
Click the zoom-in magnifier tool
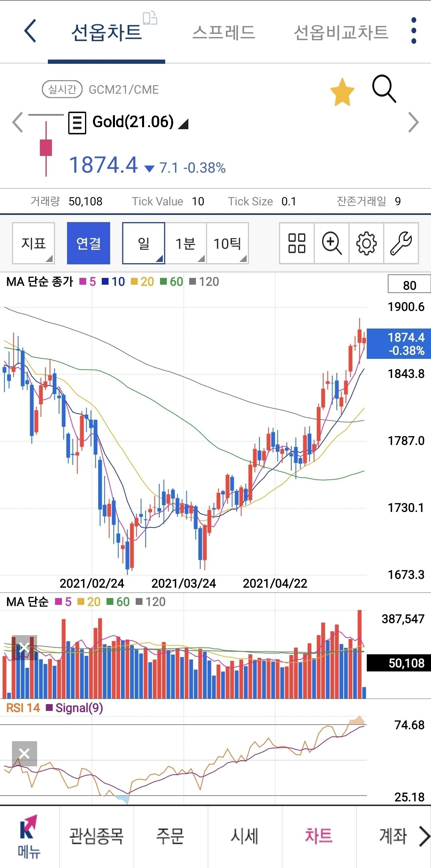(332, 243)
